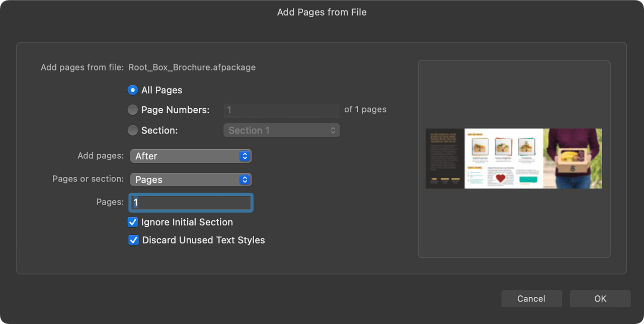This screenshot has height=324, width=644.
Task: Select the All Pages radio button
Action: coord(132,89)
